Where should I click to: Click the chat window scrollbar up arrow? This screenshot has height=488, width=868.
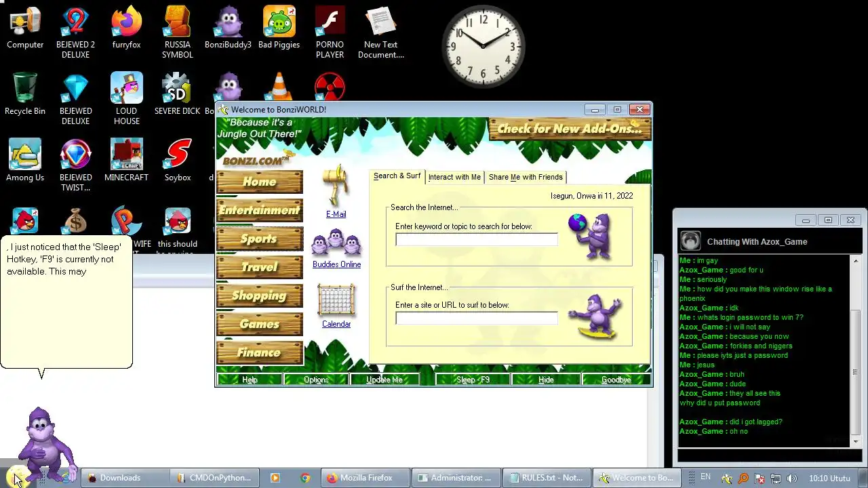click(x=855, y=261)
